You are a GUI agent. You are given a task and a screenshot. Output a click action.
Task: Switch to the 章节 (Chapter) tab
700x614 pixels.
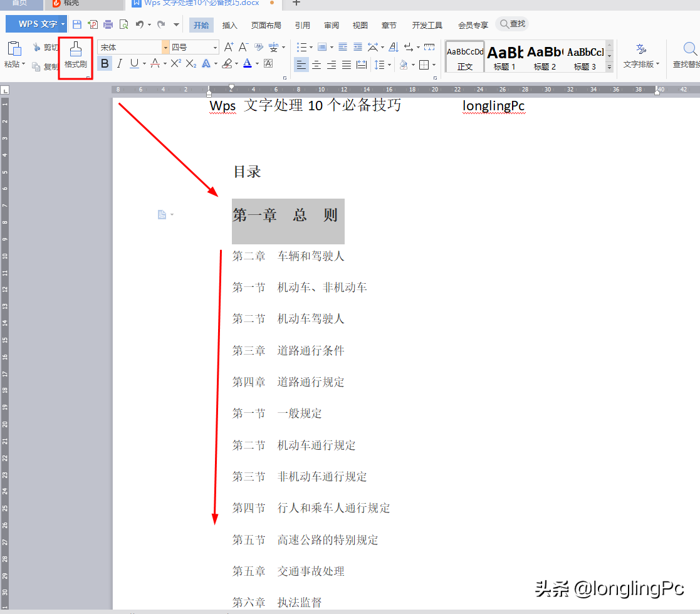click(x=389, y=26)
